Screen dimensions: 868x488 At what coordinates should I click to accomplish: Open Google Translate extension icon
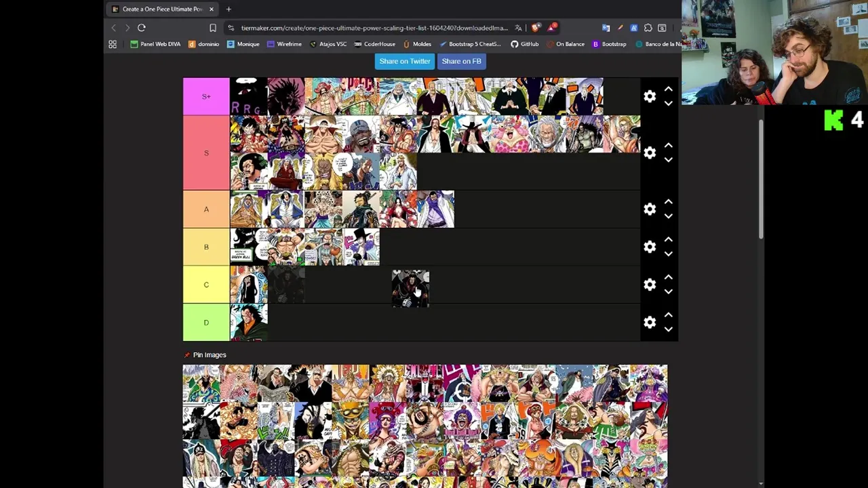tap(606, 28)
